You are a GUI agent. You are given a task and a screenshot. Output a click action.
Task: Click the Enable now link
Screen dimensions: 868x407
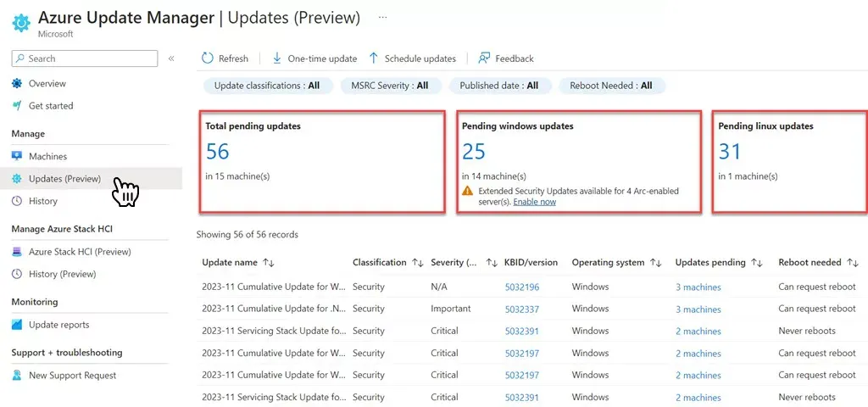coord(534,202)
